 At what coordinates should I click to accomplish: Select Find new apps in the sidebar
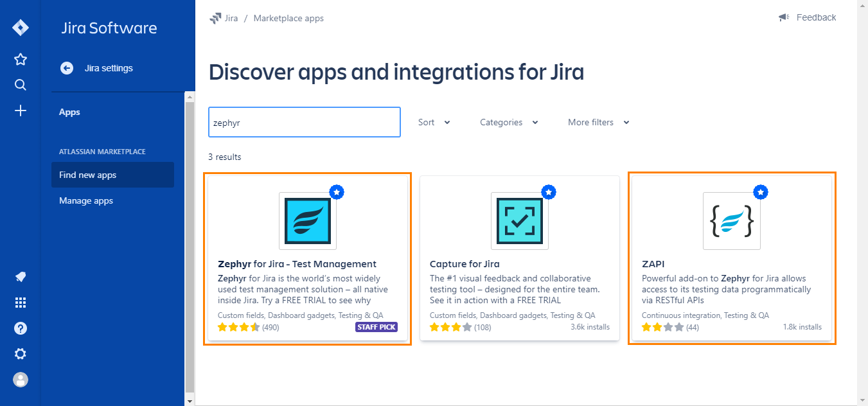112,175
